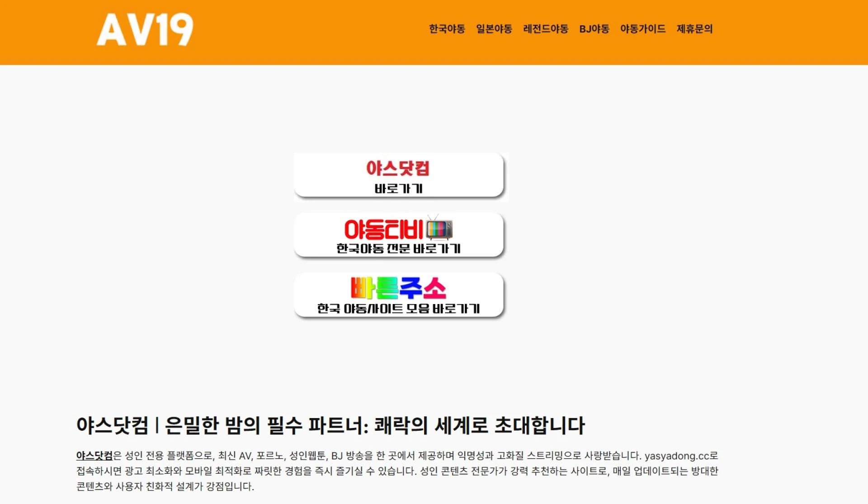Select 야동가이드 in the navigation bar
The height and width of the screenshot is (504, 868).
coord(642,29)
